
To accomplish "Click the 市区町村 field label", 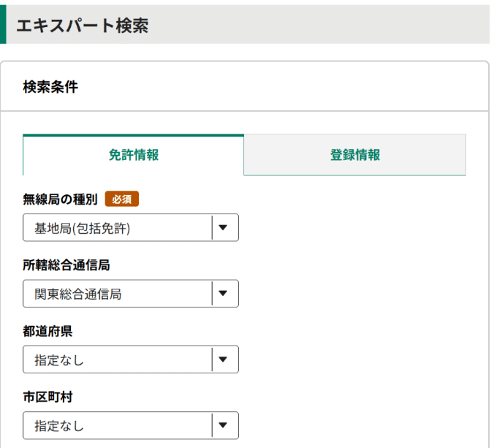I will click(47, 397).
